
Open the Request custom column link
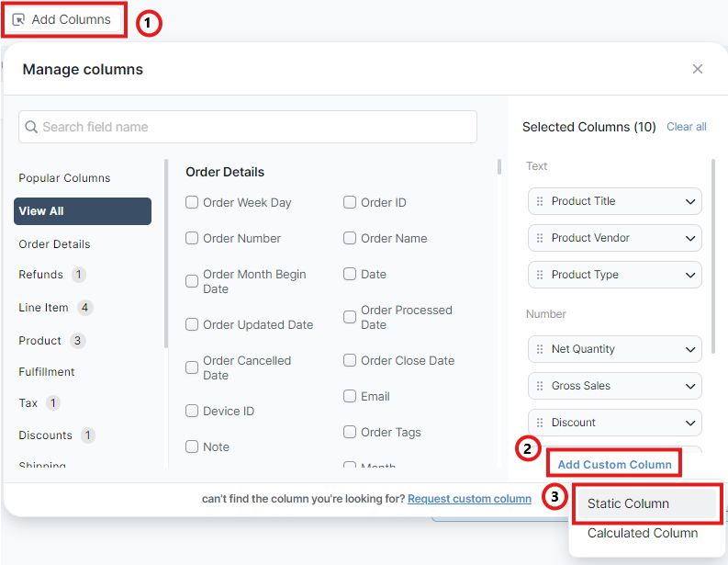tap(469, 499)
